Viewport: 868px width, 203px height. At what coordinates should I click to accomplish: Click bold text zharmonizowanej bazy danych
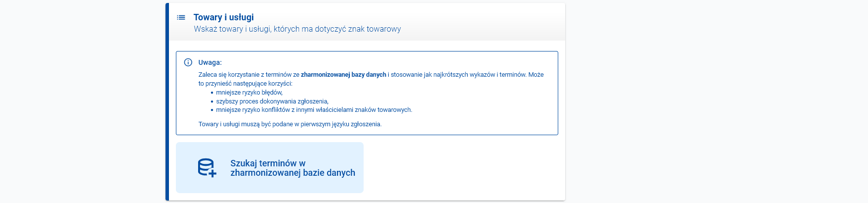click(x=343, y=75)
